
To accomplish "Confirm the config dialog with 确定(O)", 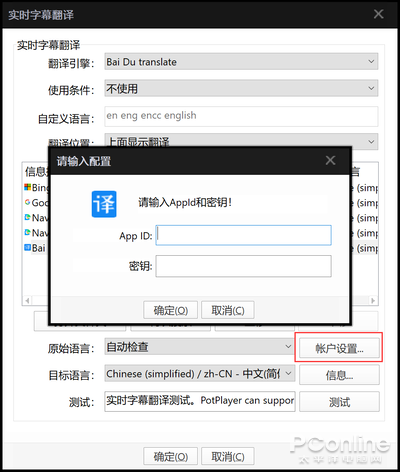I will [170, 310].
